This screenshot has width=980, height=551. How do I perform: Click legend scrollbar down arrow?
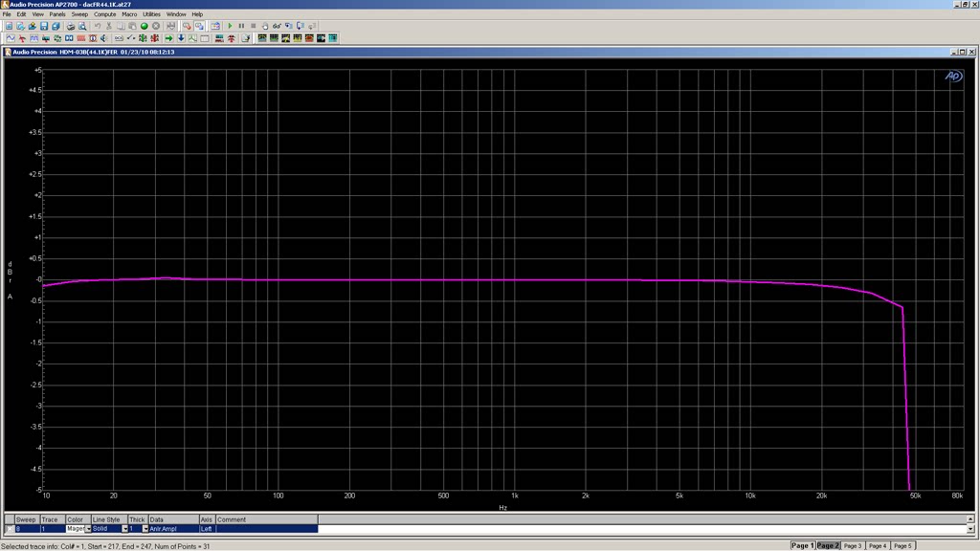point(970,529)
